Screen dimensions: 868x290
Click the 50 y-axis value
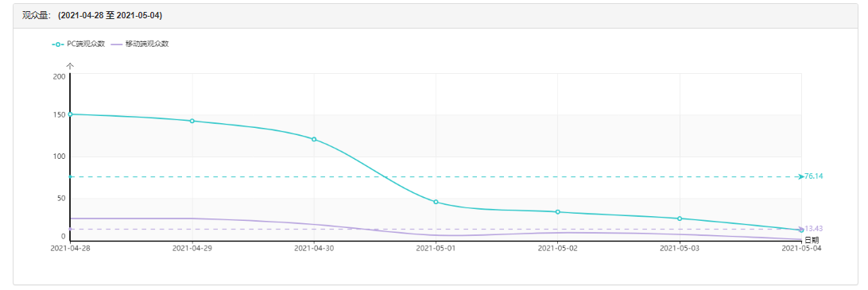pyautogui.click(x=60, y=198)
